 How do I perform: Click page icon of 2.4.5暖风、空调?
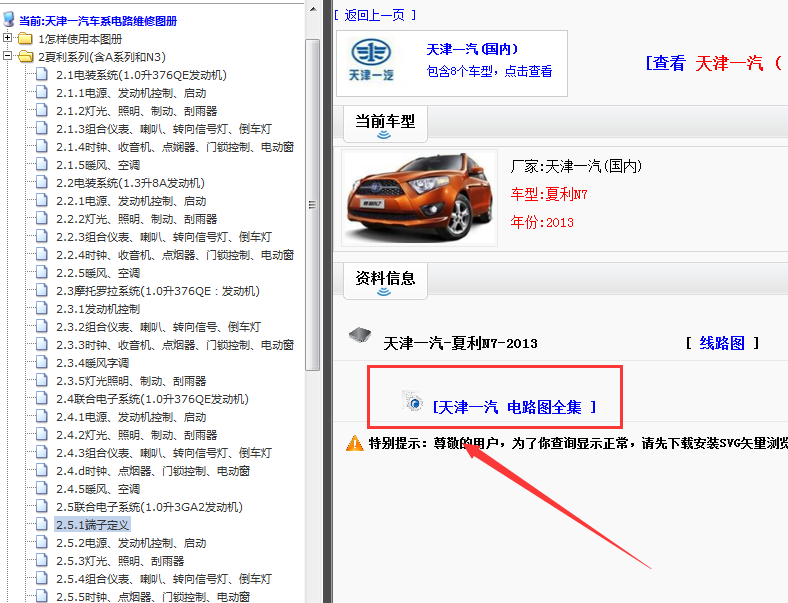pyautogui.click(x=42, y=488)
